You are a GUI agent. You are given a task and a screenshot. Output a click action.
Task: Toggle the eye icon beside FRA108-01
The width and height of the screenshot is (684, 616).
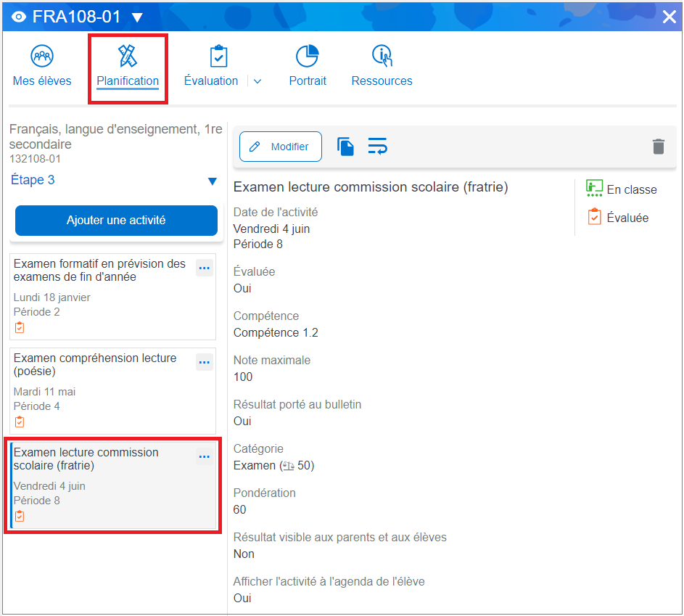(x=20, y=17)
